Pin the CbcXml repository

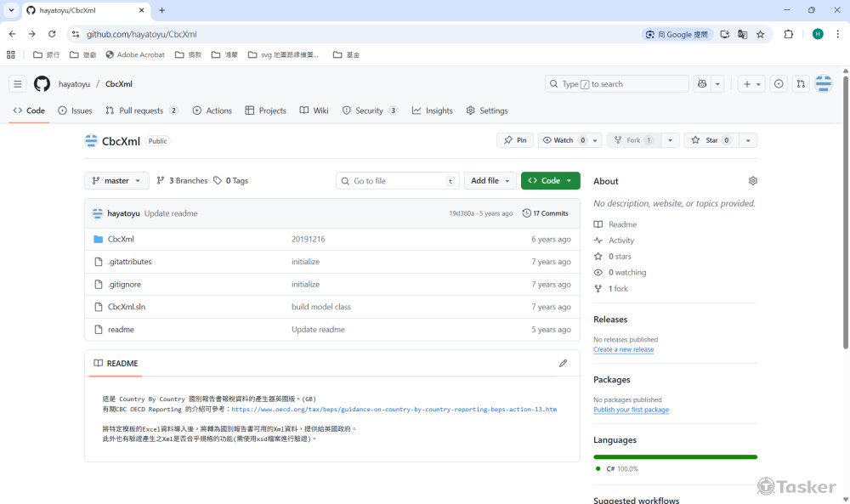point(514,140)
